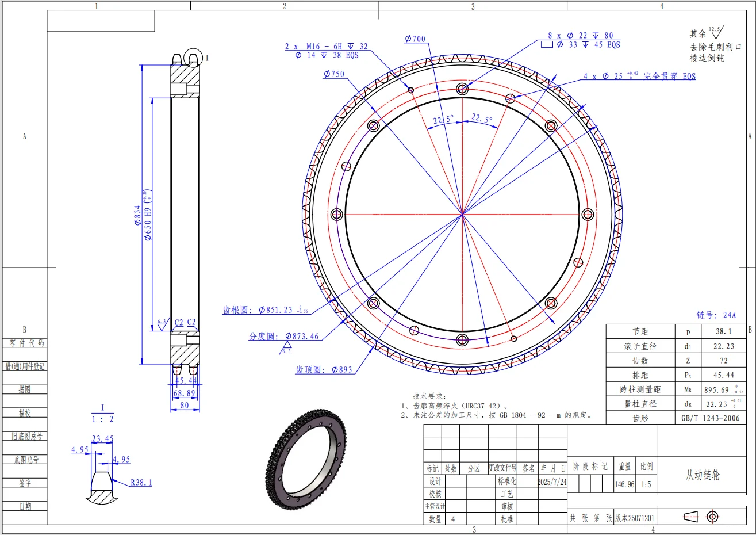Image resolution: width=756 pixels, height=535 pixels.
Task: Select the '跨柱测量距' table cell
Action: [x=640, y=389]
